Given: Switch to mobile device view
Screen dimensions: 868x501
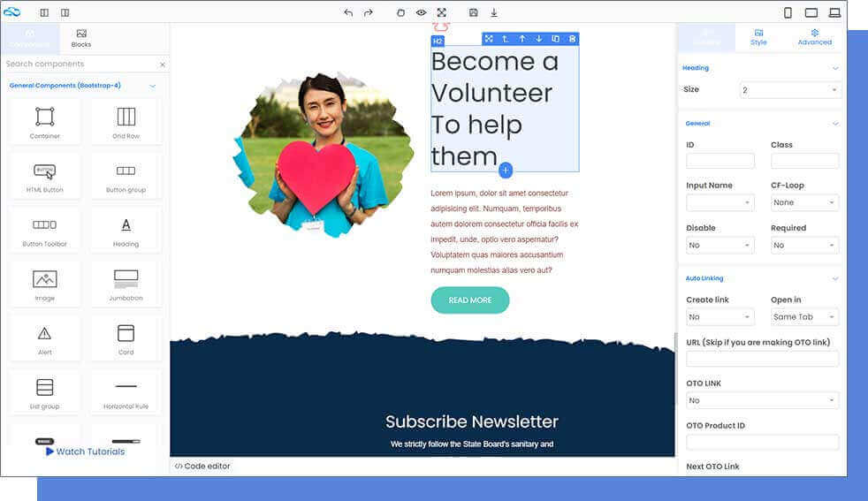Looking at the screenshot, I should pyautogui.click(x=788, y=12).
